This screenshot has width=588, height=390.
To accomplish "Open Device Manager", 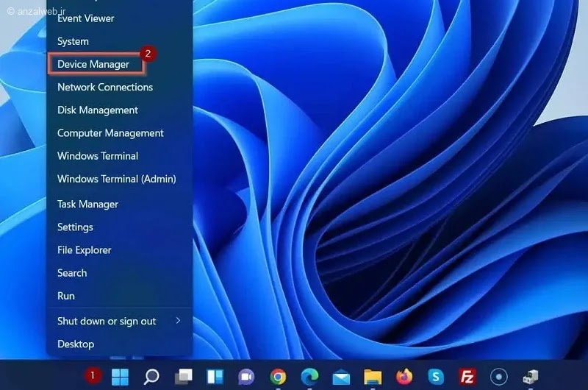I will coord(93,64).
